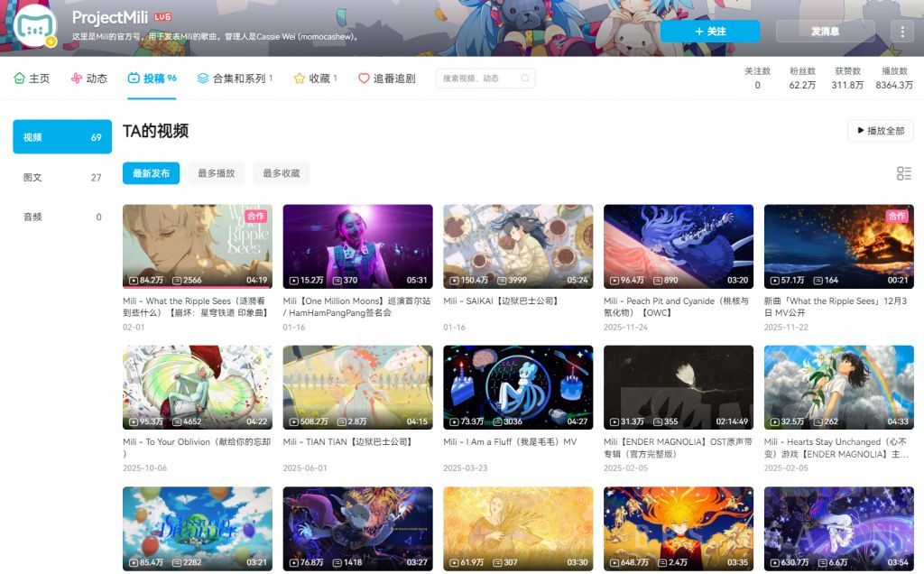The width and height of the screenshot is (924, 574).
Task: Open the video thumbnail with 630.7万 plays
Action: coord(838,529)
